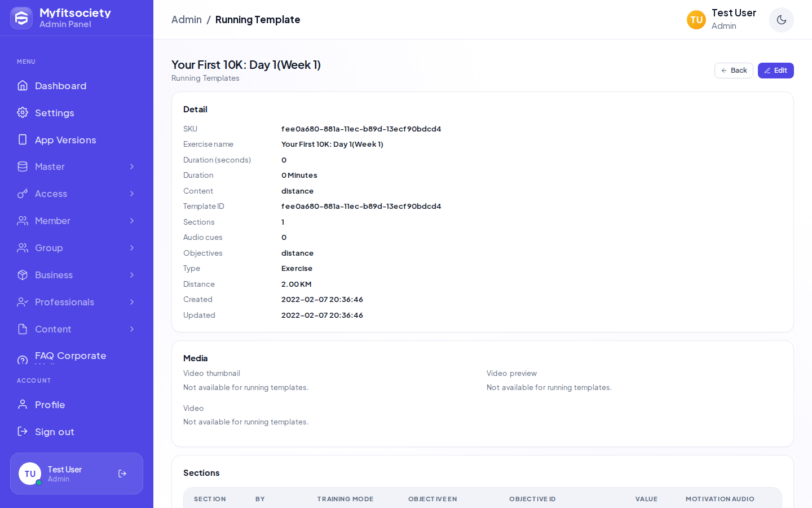Click the Sign out arrow icon
Image resolution: width=812 pixels, height=508 pixels.
[x=23, y=431]
